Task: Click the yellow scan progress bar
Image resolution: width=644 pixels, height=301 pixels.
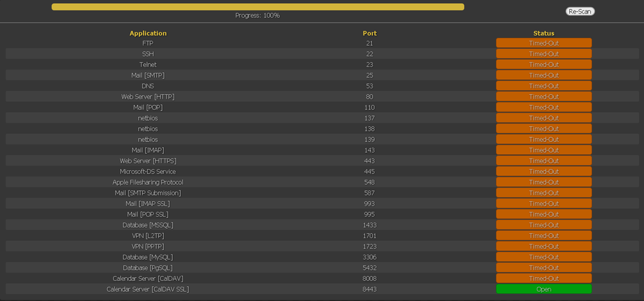Action: pos(258,7)
